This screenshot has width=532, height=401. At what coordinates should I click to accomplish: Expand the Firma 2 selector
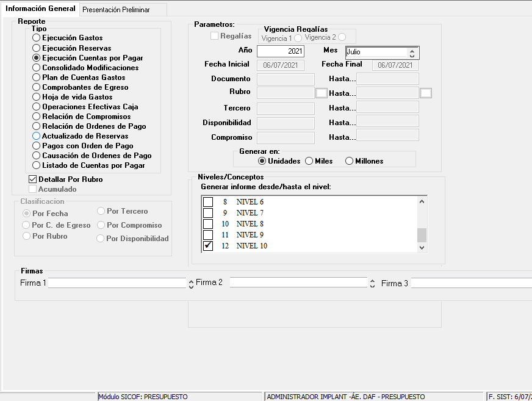(372, 283)
